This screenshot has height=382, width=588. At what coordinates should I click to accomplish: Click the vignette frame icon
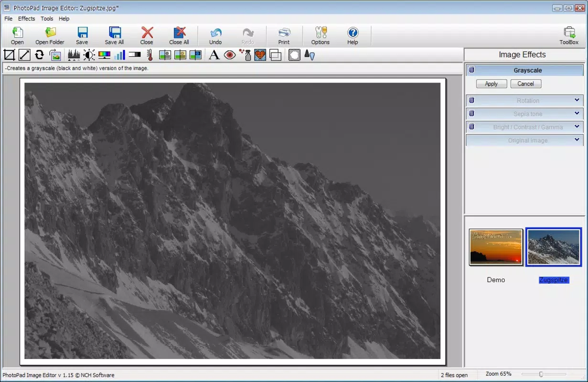(x=295, y=55)
